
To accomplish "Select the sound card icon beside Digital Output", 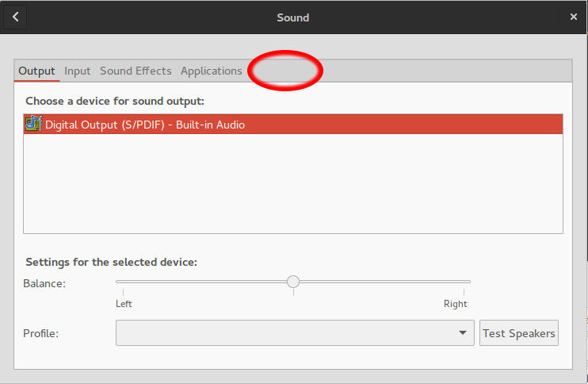I will click(33, 124).
